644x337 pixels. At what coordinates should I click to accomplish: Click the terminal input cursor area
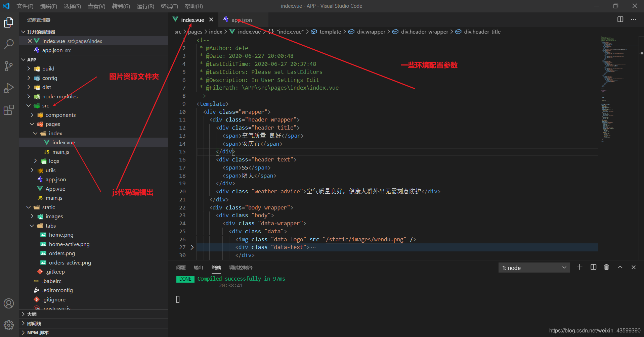pos(178,299)
